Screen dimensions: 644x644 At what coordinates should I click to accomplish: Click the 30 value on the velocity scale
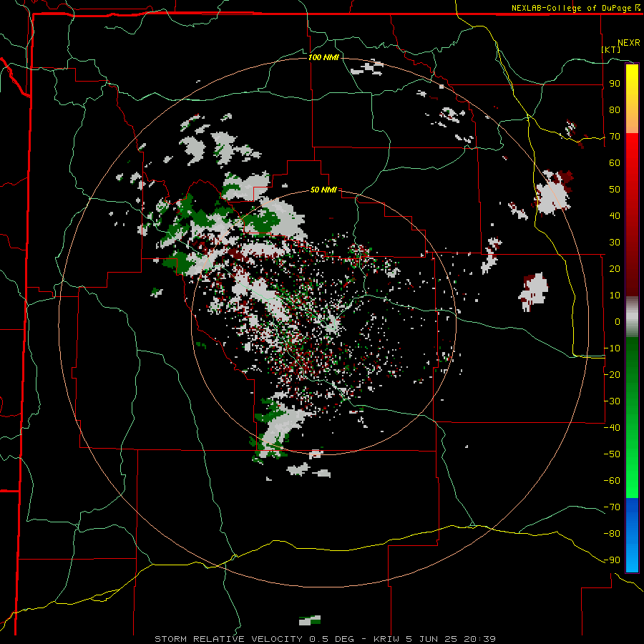tap(615, 243)
